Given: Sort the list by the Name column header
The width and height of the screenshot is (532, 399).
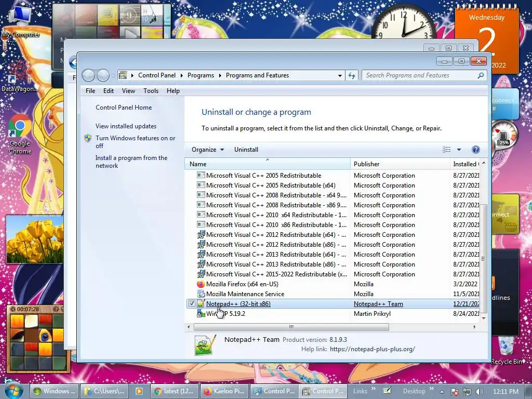Looking at the screenshot, I should click(x=268, y=164).
